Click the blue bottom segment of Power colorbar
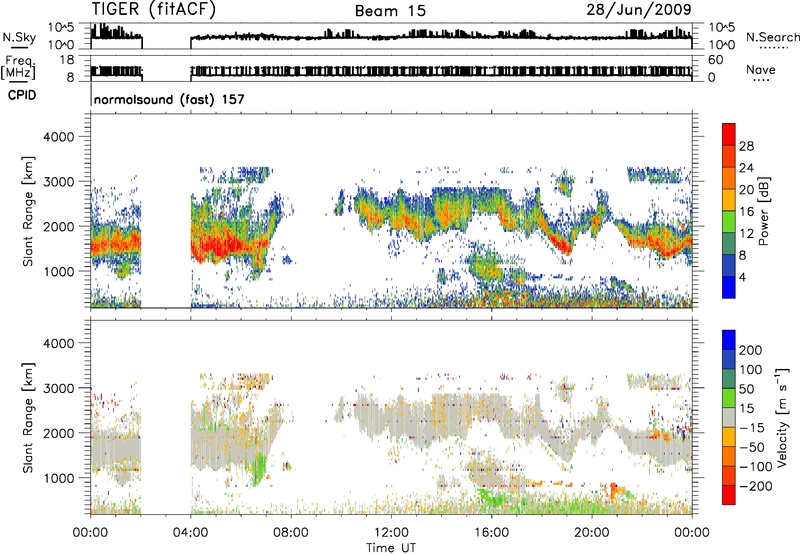The height and width of the screenshot is (554, 800). (729, 287)
